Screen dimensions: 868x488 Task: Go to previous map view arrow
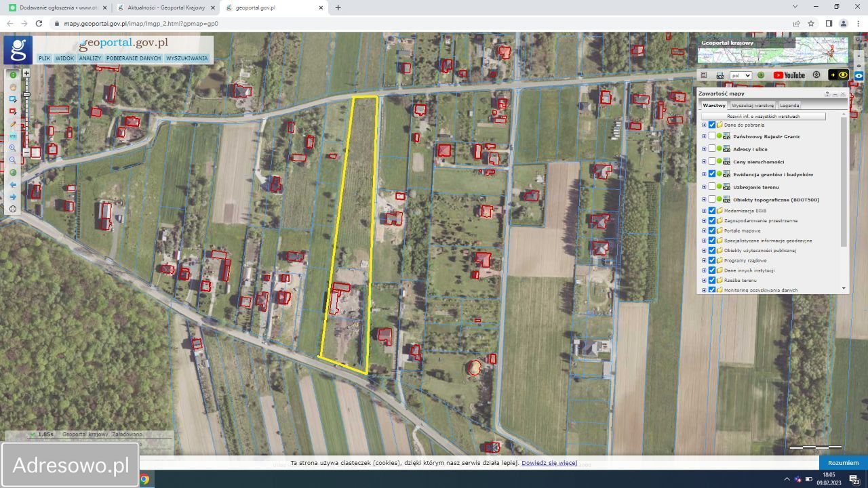[13, 184]
